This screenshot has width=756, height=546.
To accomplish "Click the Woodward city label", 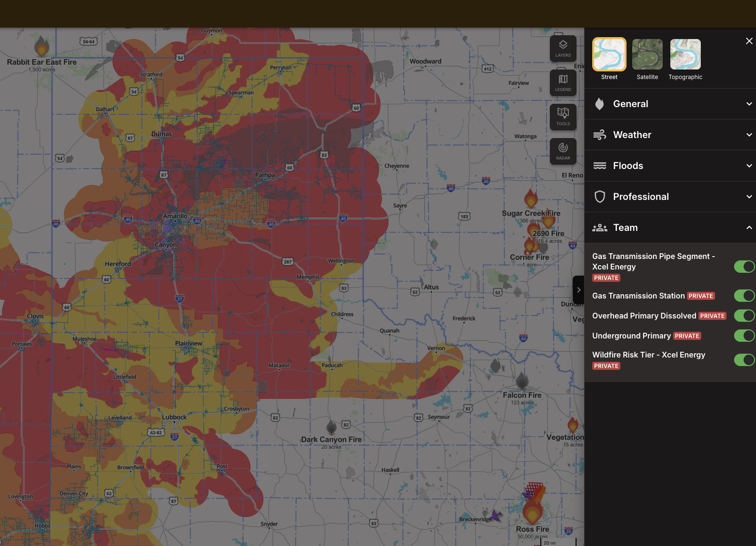I will click(x=426, y=61).
